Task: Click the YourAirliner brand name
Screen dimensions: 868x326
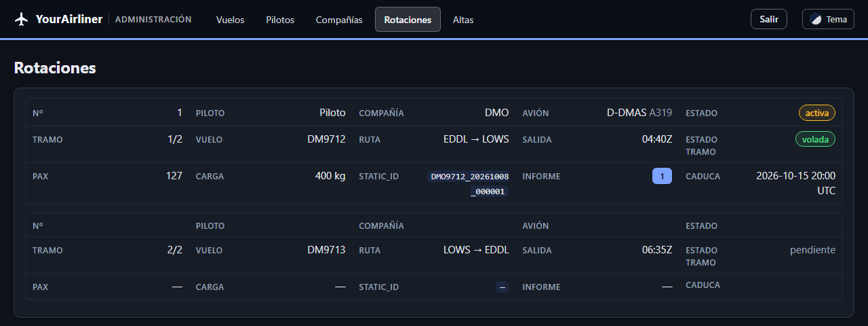Action: [69, 19]
